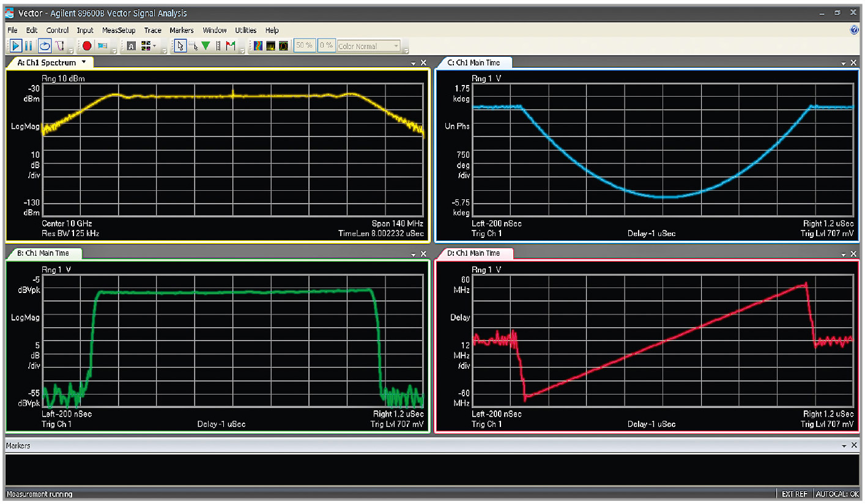Viewport: 865px width, 504px height.
Task: Select the arrow pointer tool
Action: (x=180, y=46)
